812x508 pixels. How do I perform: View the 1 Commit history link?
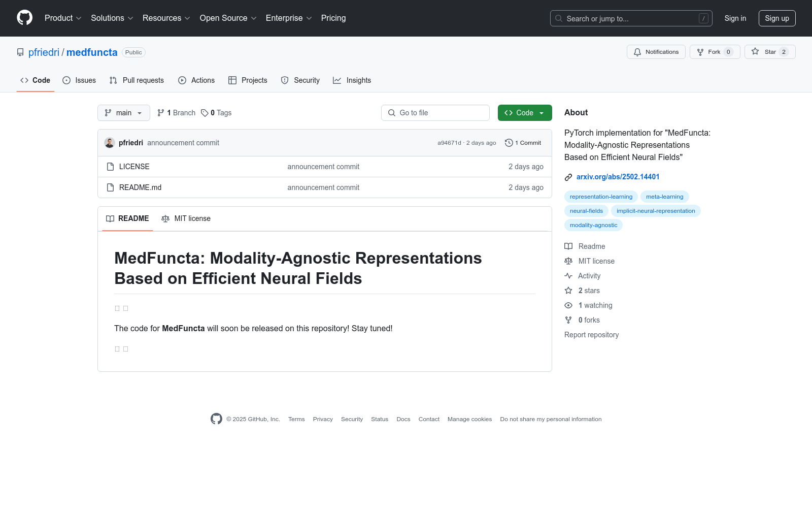(x=523, y=143)
